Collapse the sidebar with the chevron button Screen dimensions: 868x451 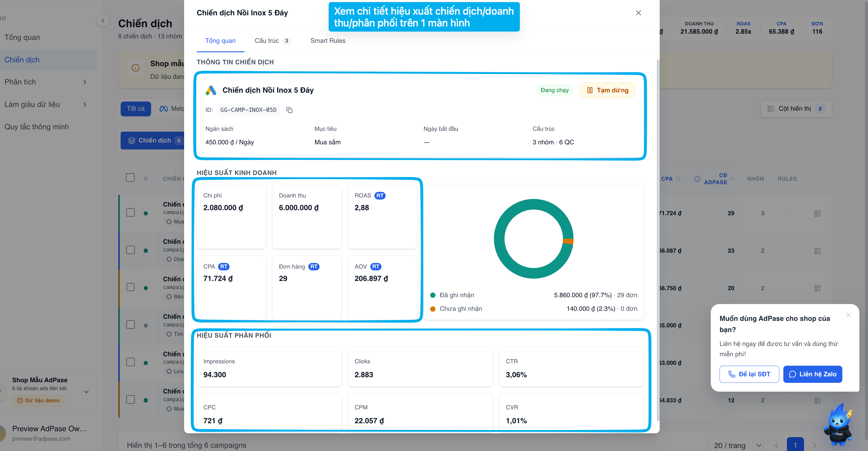click(103, 21)
